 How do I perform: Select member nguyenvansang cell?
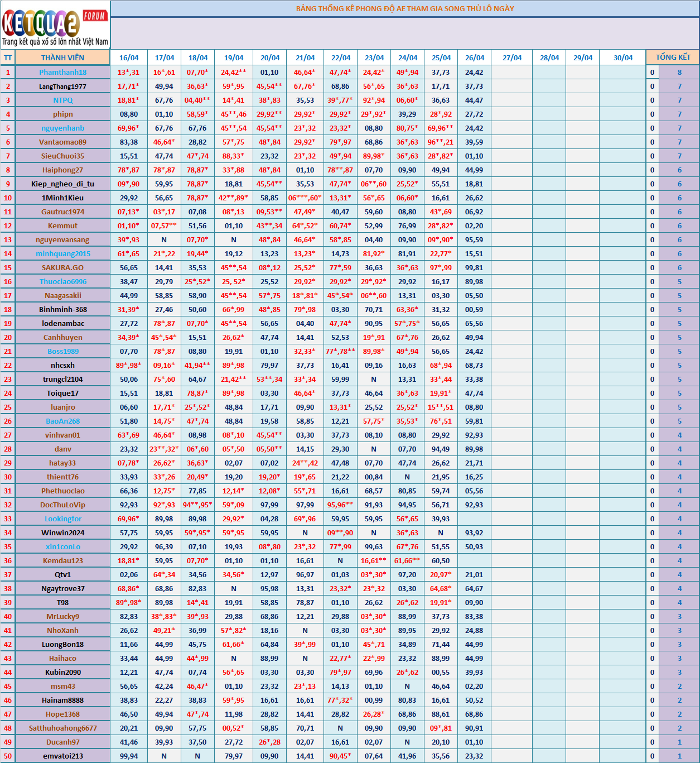tap(62, 239)
